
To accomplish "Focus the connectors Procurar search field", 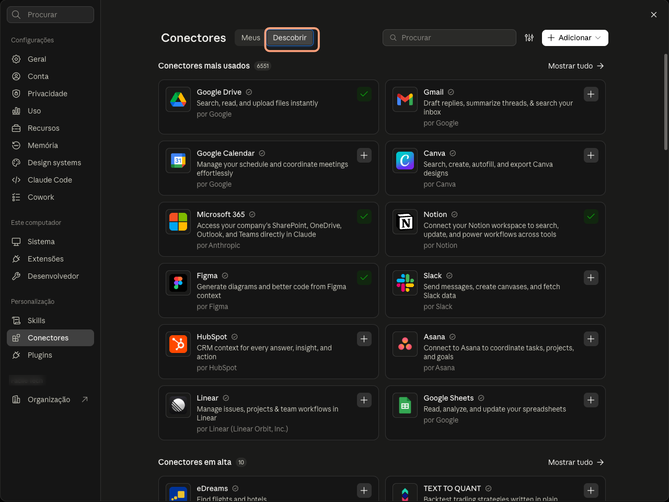I will pyautogui.click(x=449, y=38).
